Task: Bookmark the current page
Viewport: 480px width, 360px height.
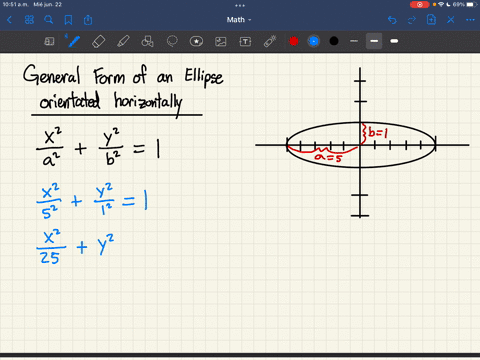Action: coord(68,20)
